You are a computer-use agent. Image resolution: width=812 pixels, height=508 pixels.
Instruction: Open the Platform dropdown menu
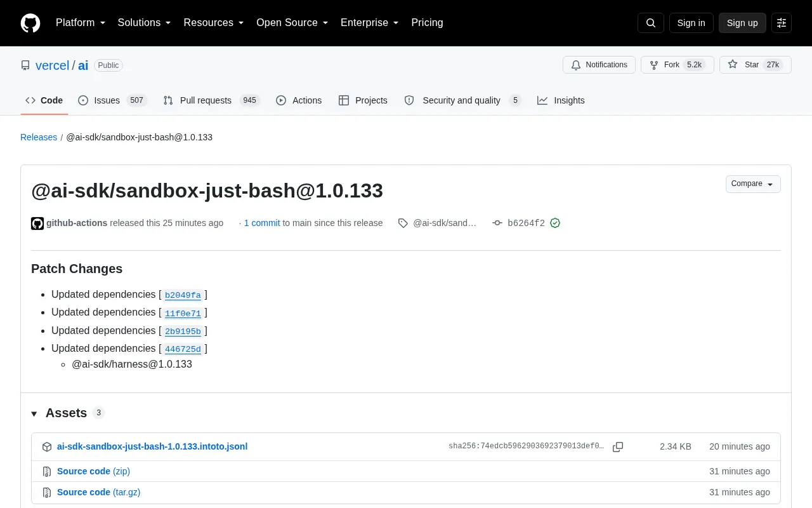tap(81, 23)
